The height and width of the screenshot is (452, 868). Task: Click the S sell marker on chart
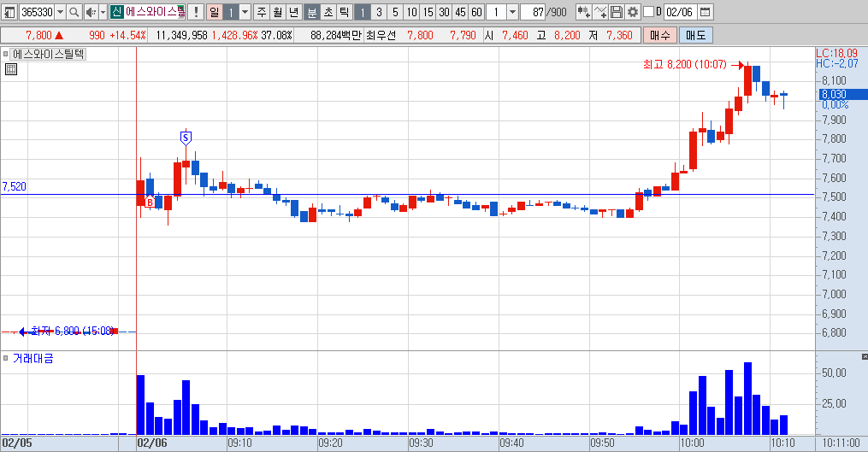186,138
